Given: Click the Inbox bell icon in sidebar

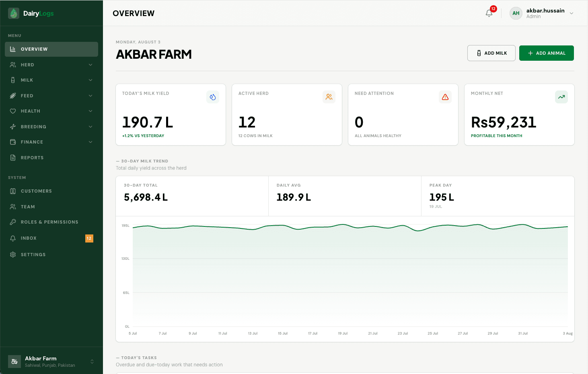Looking at the screenshot, I should (13, 238).
